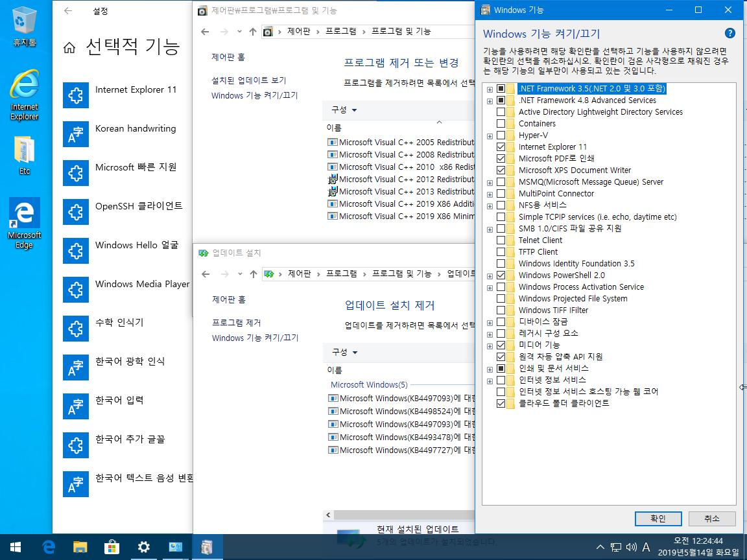
Task: Select Korean handwriting feature icon
Action: pos(76,134)
